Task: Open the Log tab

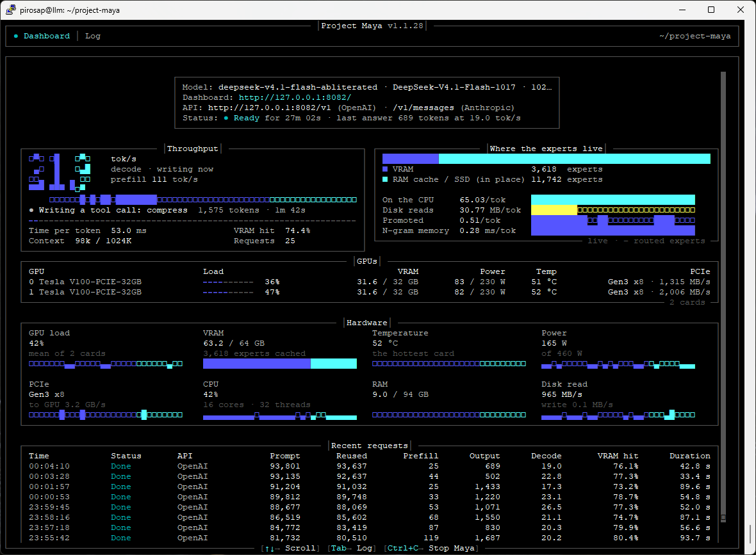Action: tap(92, 36)
